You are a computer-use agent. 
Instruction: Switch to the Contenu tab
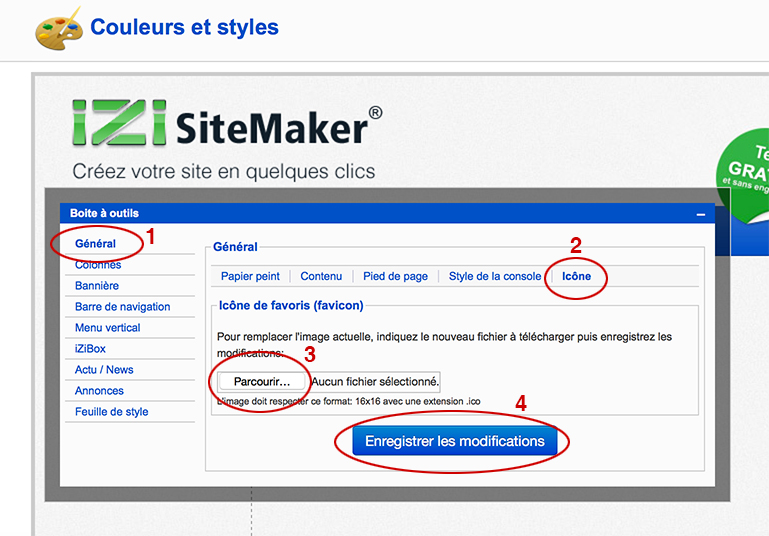321,276
